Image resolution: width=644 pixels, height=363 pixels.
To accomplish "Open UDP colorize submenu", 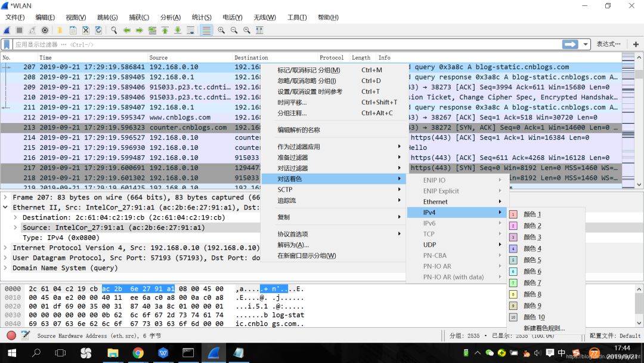I will tap(458, 245).
